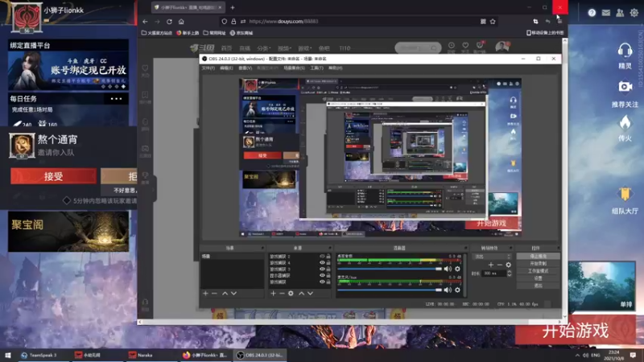Expand the 每日任务 three-dot options
Viewport: 644px width, 362px height.
pyautogui.click(x=116, y=99)
